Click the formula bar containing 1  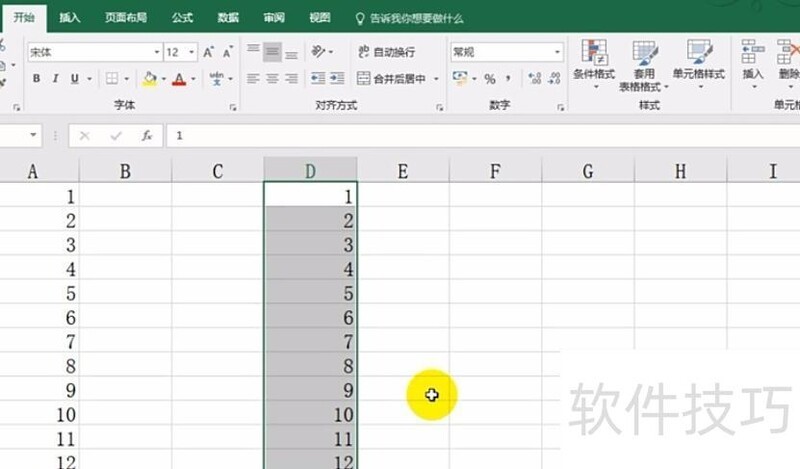483,136
